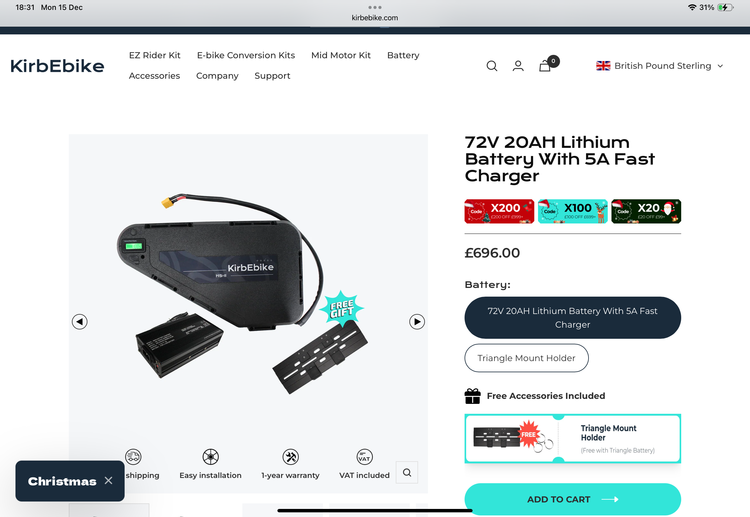The image size is (750, 517).
Task: Show previous product image arrow
Action: point(80,322)
